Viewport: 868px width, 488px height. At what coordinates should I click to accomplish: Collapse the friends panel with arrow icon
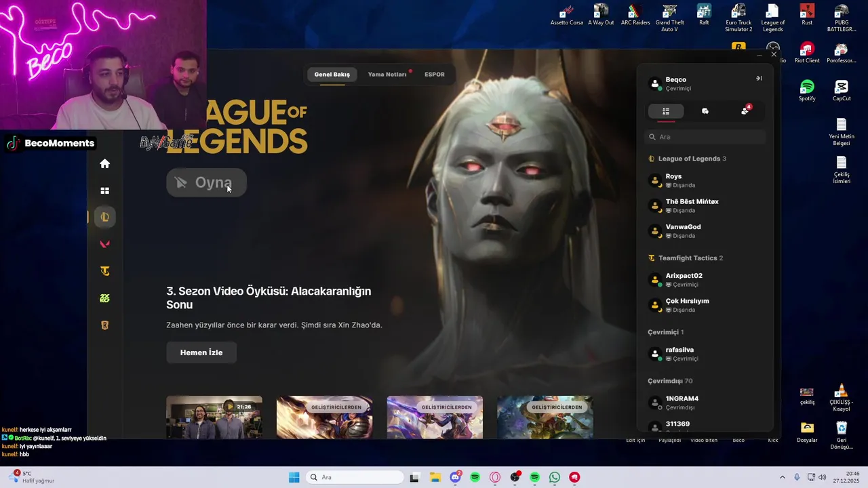click(759, 79)
